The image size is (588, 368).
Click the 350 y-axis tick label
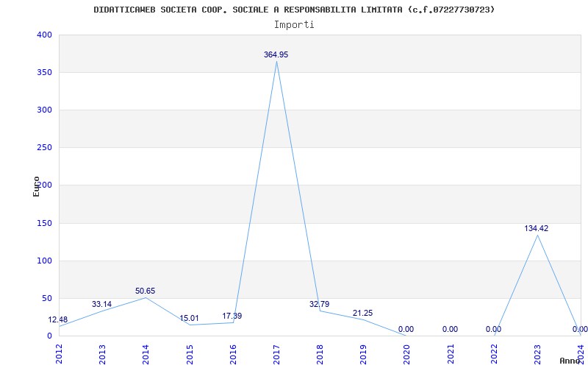tap(44, 72)
